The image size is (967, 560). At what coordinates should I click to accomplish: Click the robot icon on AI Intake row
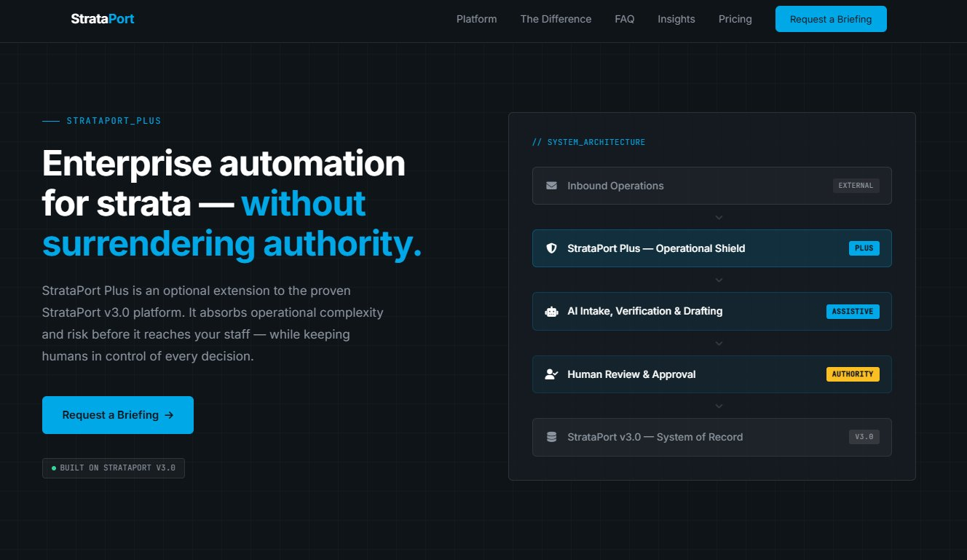pos(552,311)
